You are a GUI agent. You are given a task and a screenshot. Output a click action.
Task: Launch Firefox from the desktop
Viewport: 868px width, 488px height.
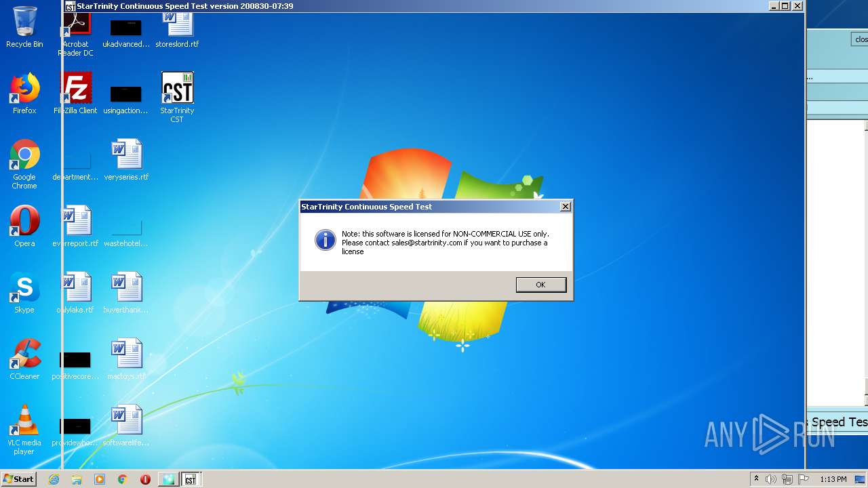[x=24, y=94]
